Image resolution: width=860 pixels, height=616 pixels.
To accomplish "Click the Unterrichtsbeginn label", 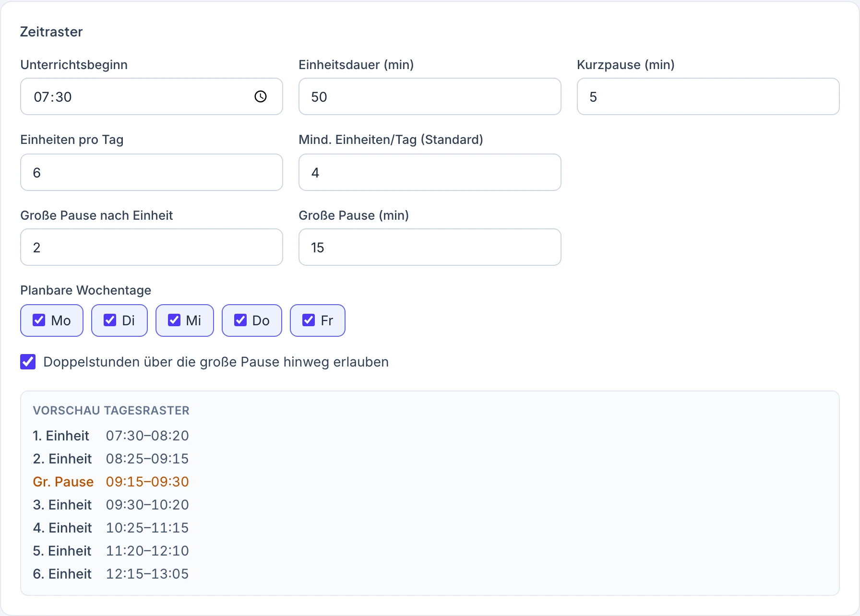I will (x=74, y=65).
